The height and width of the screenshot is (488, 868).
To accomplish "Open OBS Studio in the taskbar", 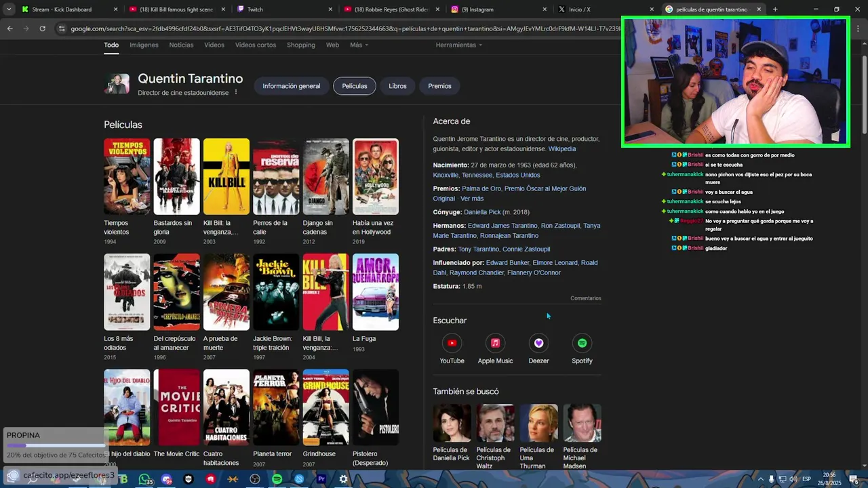I will tap(255, 479).
